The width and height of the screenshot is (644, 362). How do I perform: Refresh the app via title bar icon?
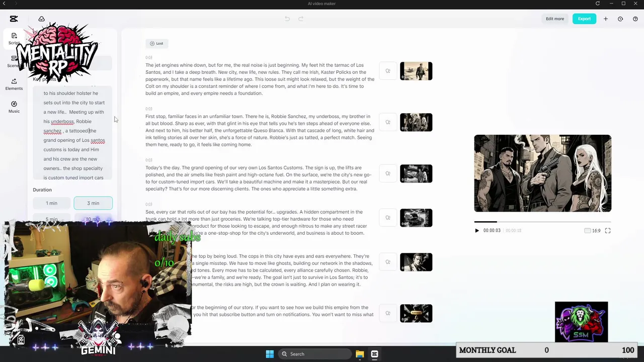(x=598, y=4)
